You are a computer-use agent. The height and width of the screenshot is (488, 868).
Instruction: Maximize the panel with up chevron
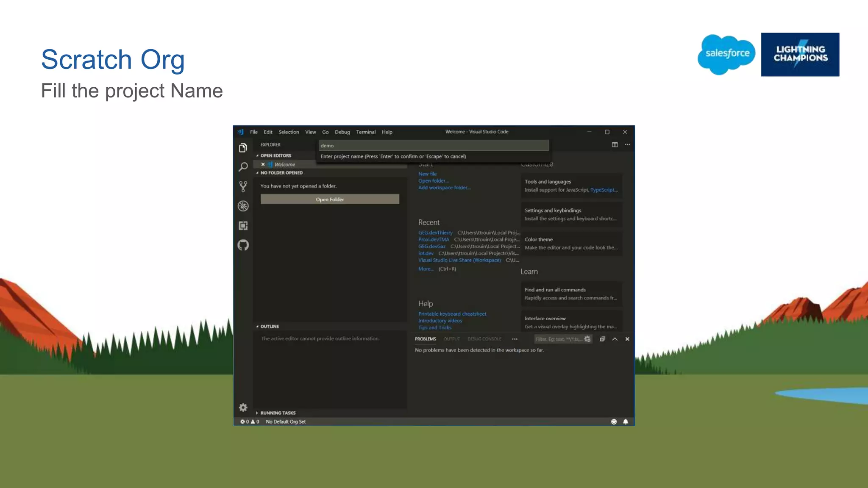click(x=615, y=339)
